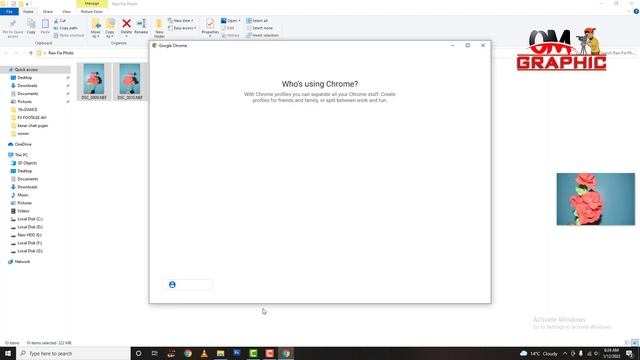The height and width of the screenshot is (360, 640).
Task: Click the Windows Start button
Action: [x=8, y=353]
